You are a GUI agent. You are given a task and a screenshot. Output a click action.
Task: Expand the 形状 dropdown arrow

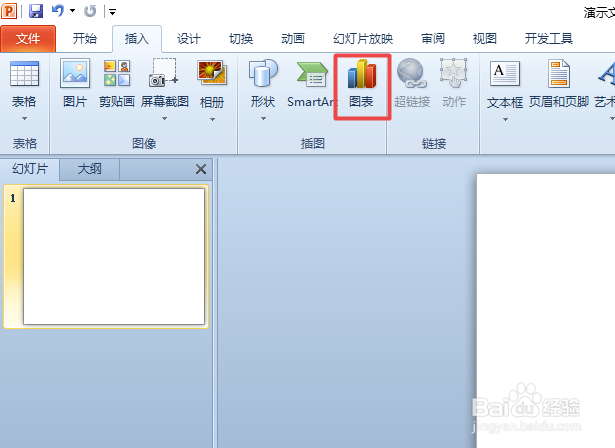263,118
